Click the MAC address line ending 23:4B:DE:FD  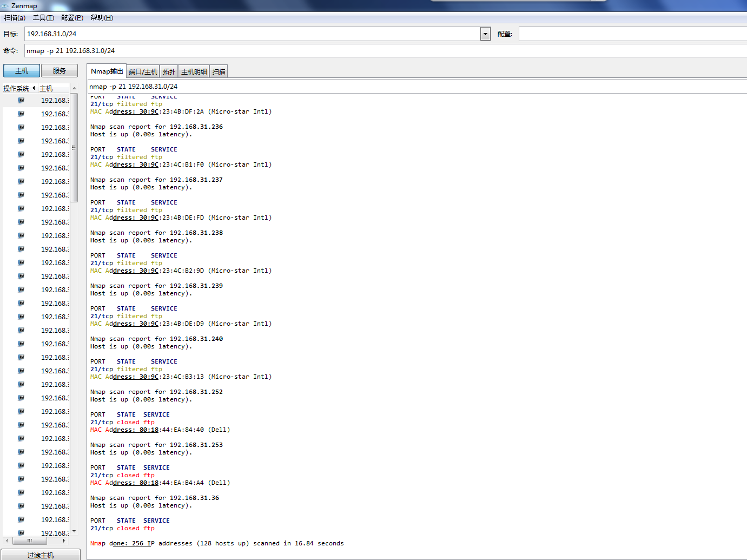pyautogui.click(x=181, y=218)
